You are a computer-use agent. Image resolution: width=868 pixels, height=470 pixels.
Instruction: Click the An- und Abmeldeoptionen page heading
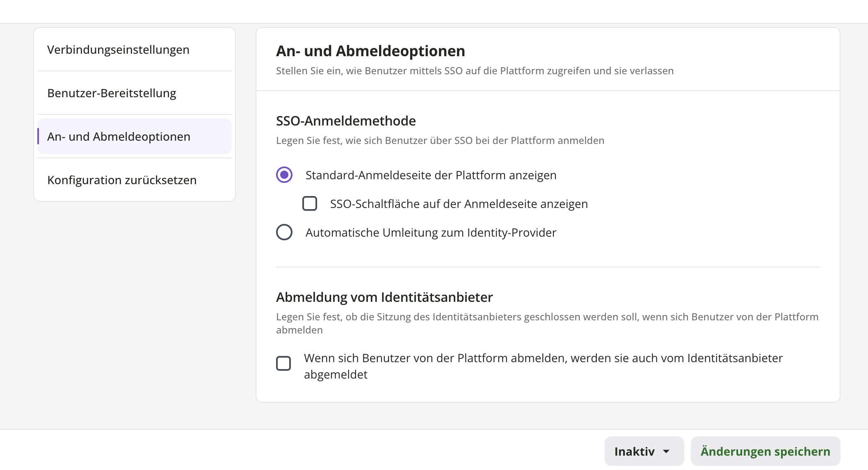point(370,51)
